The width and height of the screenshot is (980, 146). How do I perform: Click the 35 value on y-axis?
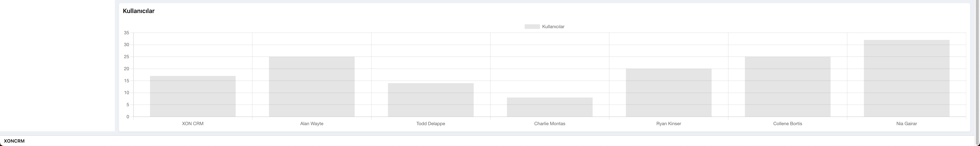point(126,33)
